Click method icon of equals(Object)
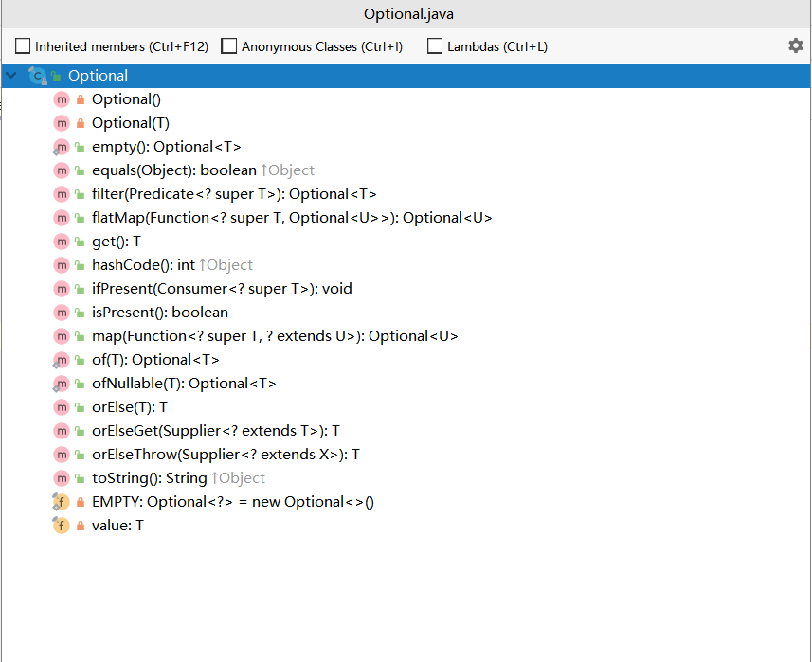 pyautogui.click(x=62, y=170)
